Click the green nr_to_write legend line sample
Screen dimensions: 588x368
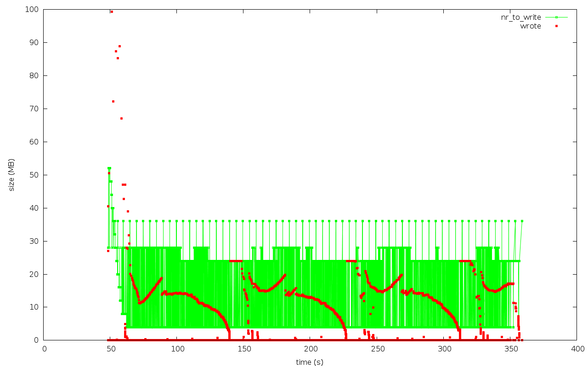pos(556,17)
